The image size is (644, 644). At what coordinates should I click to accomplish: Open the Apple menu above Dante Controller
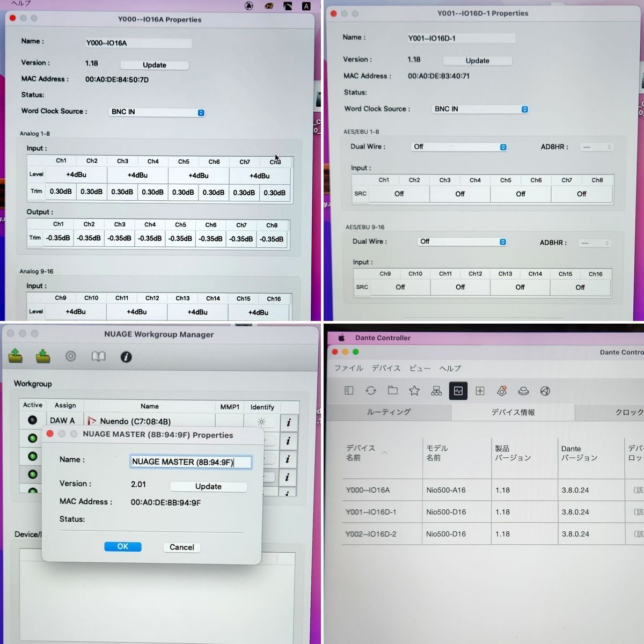click(341, 338)
